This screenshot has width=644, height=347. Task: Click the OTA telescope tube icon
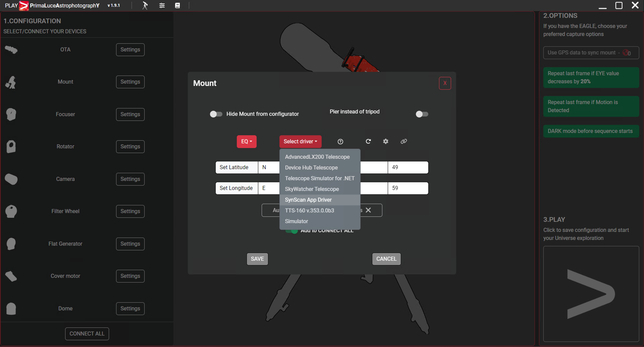11,50
